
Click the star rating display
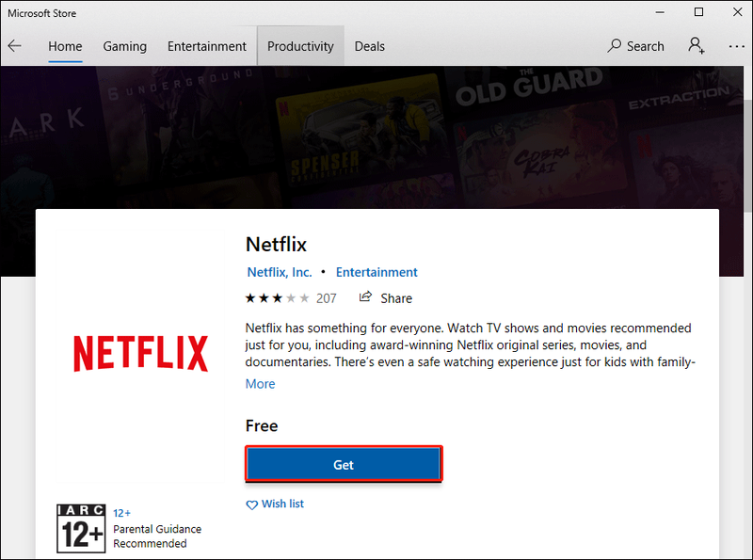coord(277,298)
